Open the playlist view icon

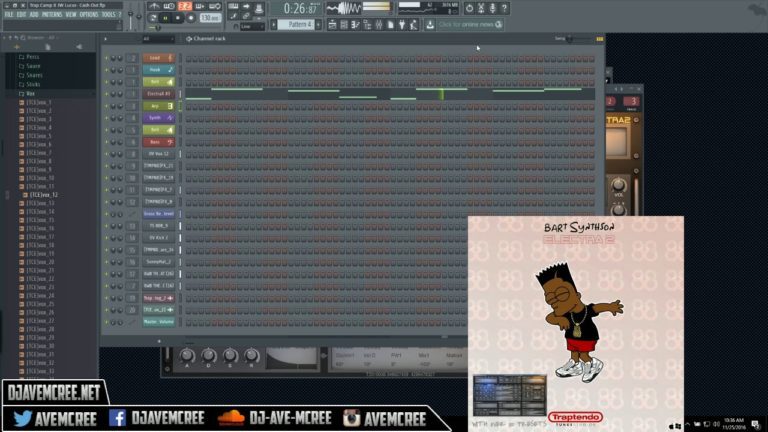(x=332, y=24)
